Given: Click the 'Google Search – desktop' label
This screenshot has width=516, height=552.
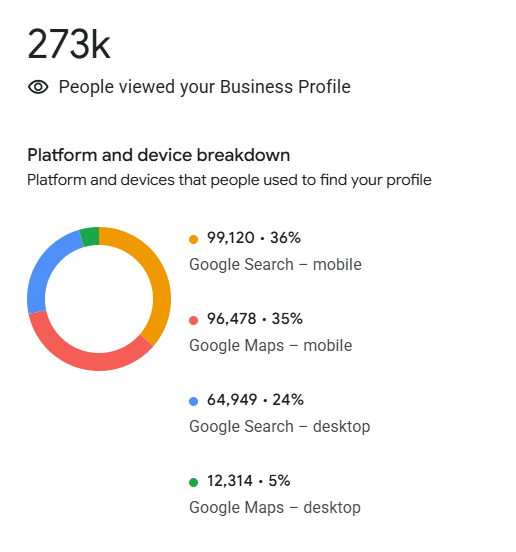Looking at the screenshot, I should [280, 426].
